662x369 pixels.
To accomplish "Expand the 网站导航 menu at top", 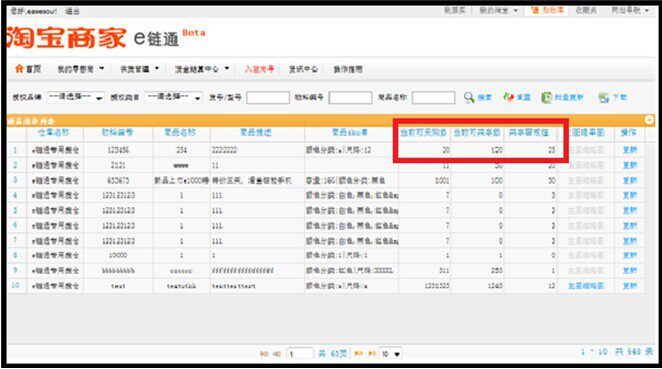I will point(630,10).
